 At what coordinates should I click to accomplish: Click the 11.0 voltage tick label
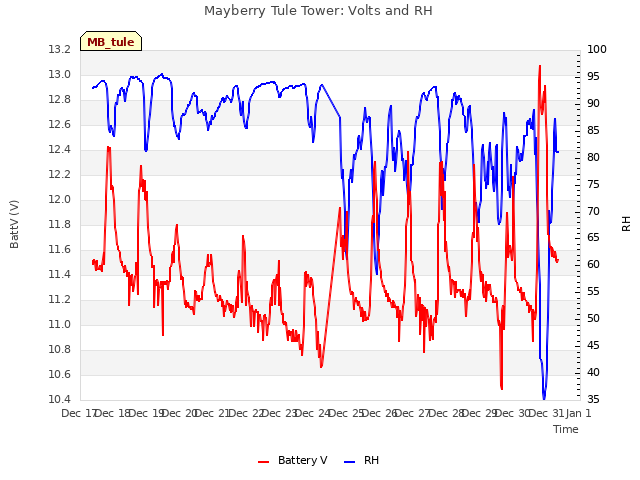tap(60, 324)
